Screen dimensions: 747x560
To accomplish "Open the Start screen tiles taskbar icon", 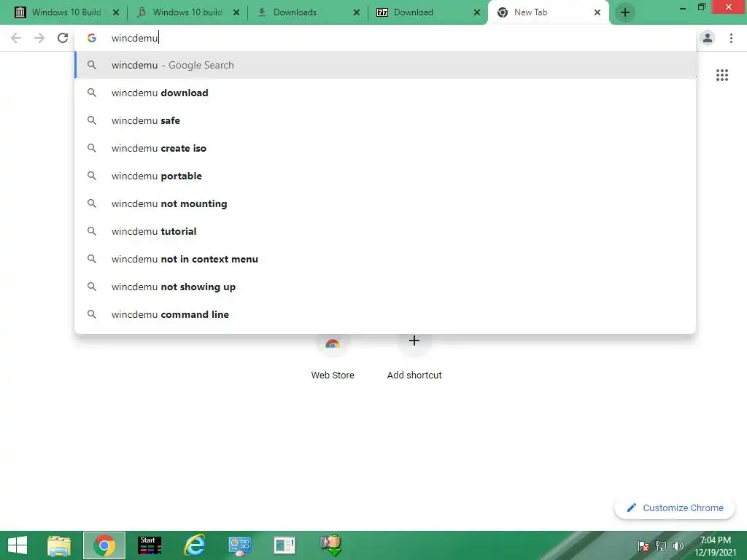I will click(x=149, y=545).
